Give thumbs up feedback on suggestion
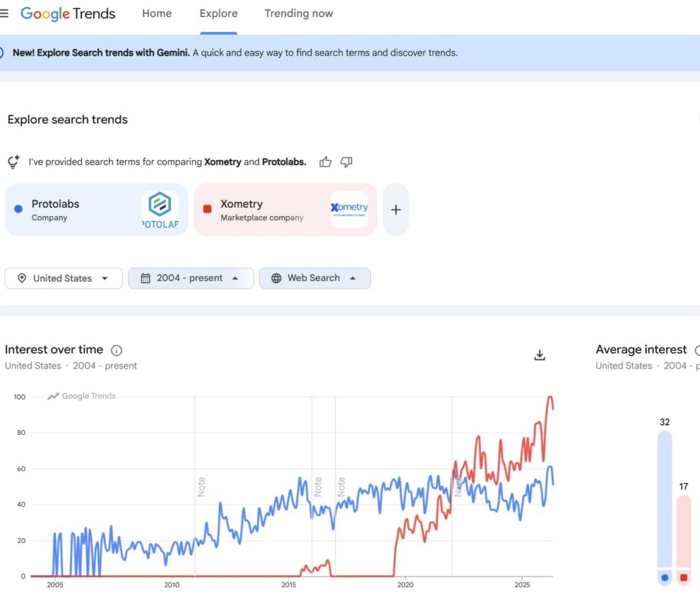The width and height of the screenshot is (700, 593). (x=325, y=161)
